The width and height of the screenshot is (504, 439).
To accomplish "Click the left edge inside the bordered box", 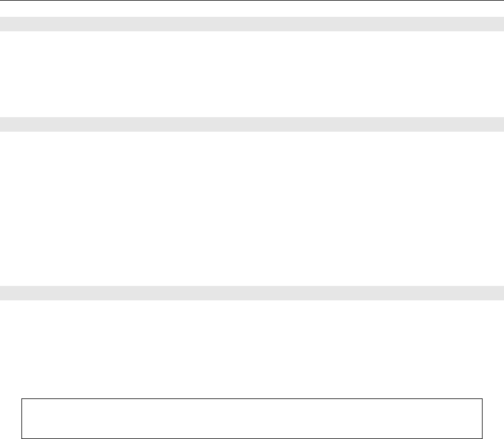I will click(x=27, y=418).
